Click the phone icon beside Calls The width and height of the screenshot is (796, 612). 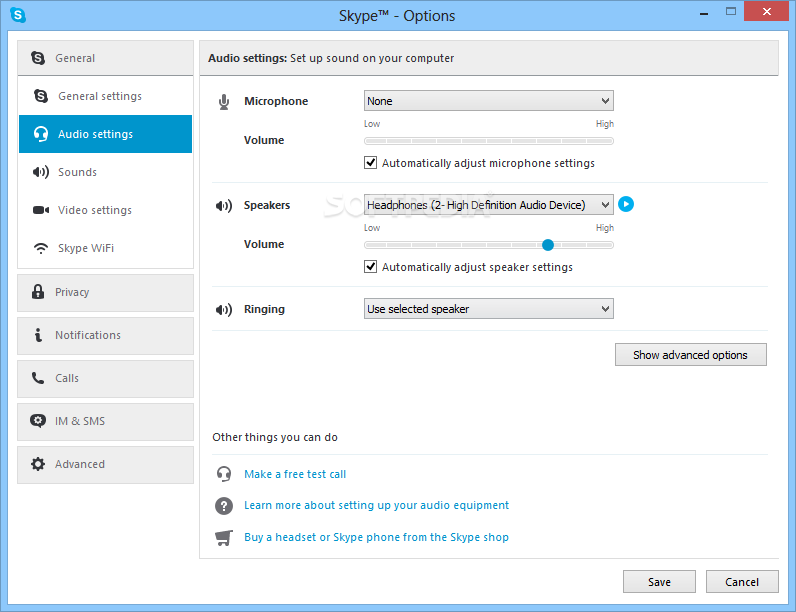[x=38, y=378]
